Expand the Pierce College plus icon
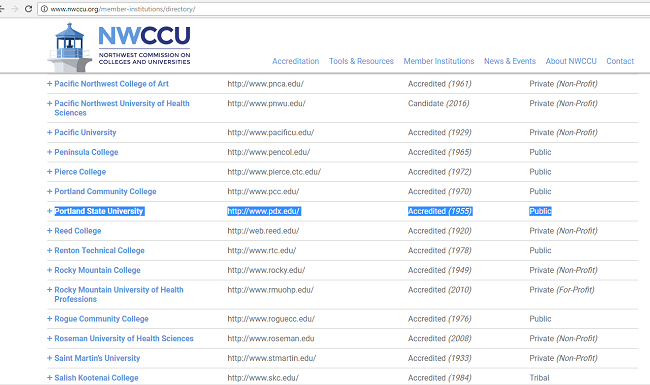 point(49,172)
